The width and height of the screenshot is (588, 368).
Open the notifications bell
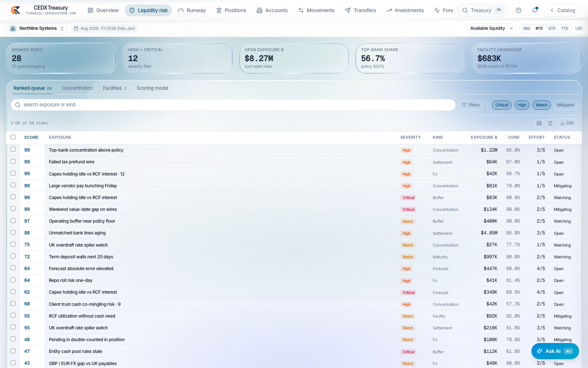tap(535, 10)
